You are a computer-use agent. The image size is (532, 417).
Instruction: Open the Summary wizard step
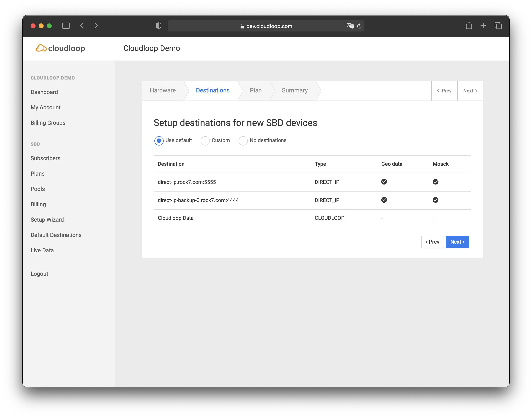[x=294, y=90]
